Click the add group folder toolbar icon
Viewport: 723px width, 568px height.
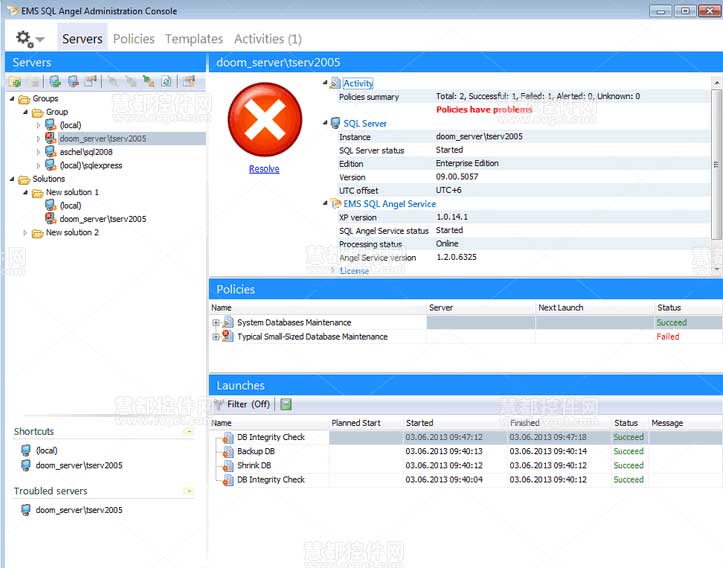pos(15,82)
